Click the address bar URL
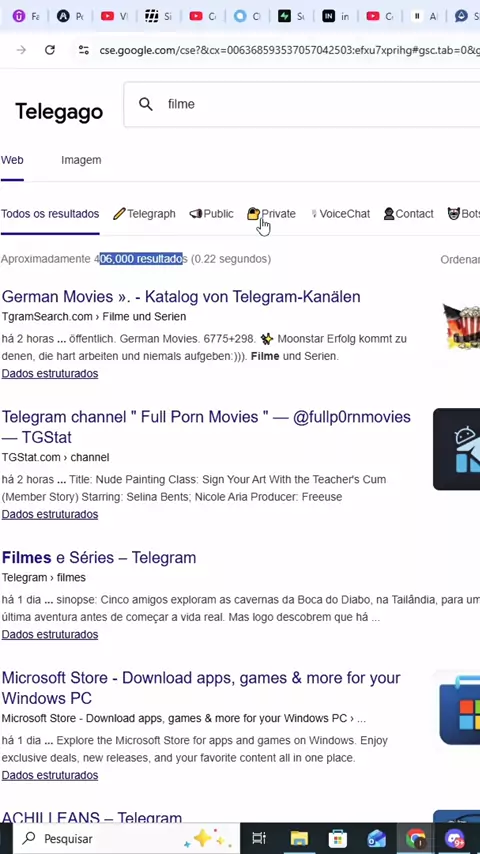Image resolution: width=480 pixels, height=854 pixels. 289,50
